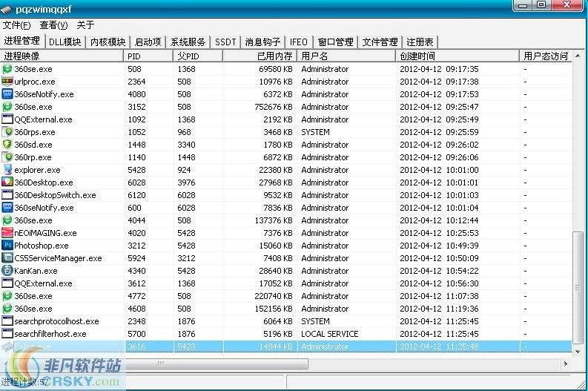Select creation time 2012-04-12 11:19:36
This screenshot has height=391, width=588.
point(439,309)
